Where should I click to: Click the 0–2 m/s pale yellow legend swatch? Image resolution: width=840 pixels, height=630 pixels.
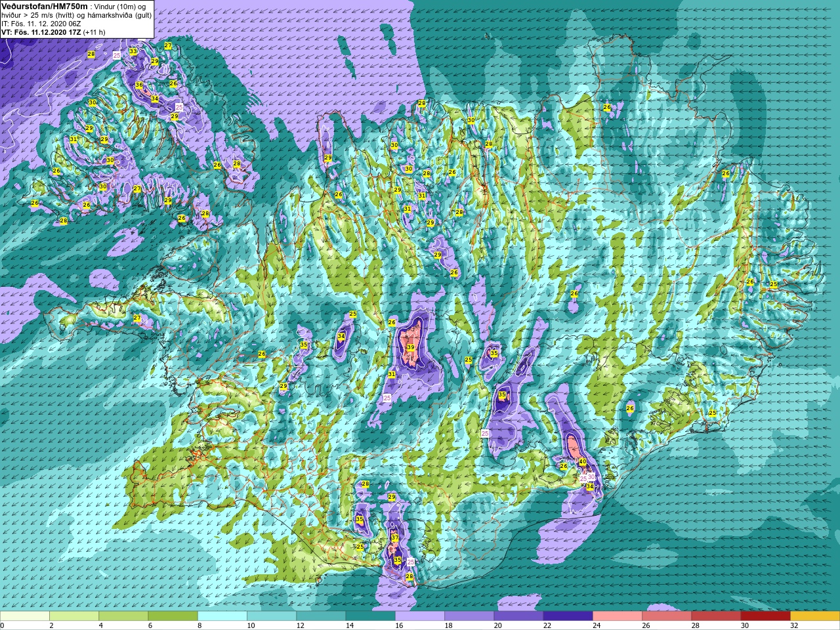pos(25,616)
